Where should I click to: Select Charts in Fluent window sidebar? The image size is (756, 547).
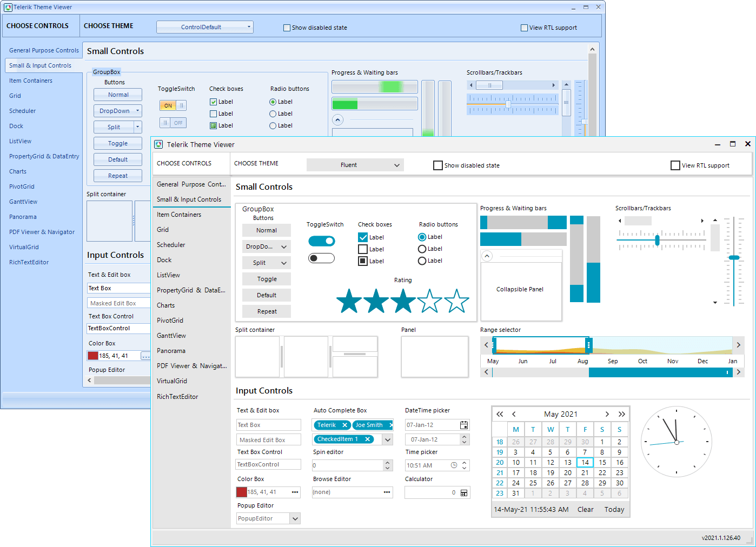coord(191,305)
